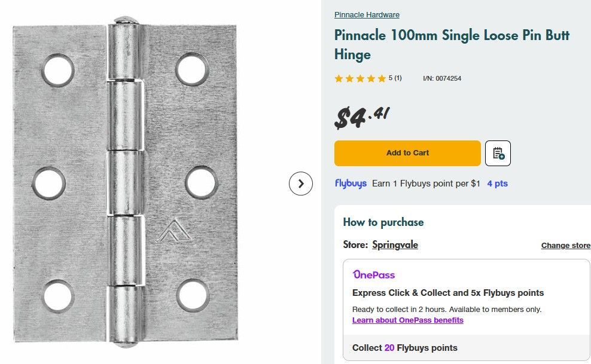Click the $4.41 price
This screenshot has height=364, width=591.
[x=361, y=117]
